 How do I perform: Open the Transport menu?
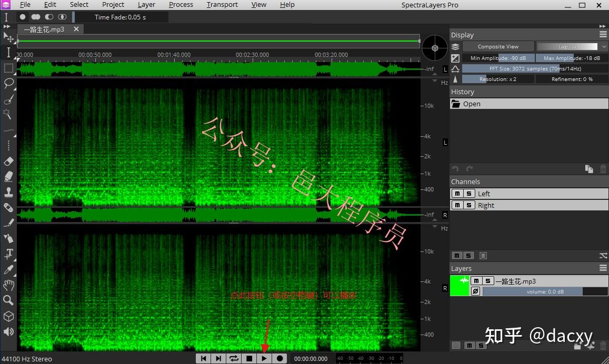222,5
